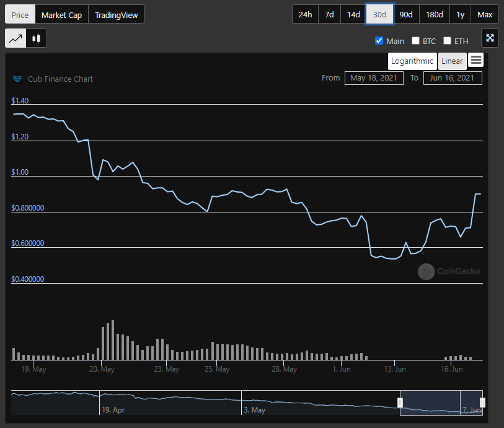504x428 pixels.
Task: Toggle the Main checkbox
Action: tap(379, 41)
